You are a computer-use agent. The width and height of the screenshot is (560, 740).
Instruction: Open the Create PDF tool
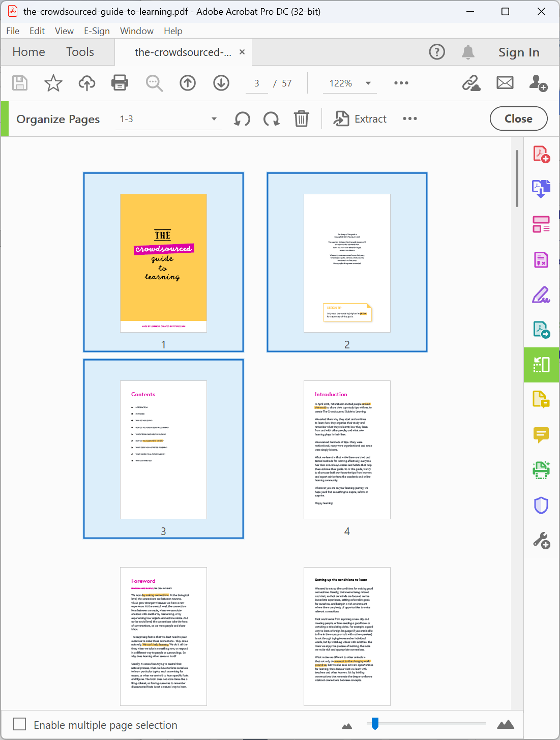(x=541, y=154)
